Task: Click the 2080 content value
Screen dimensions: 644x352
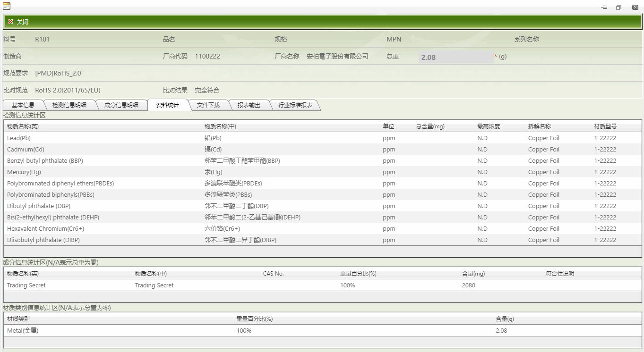Action: [x=469, y=285]
